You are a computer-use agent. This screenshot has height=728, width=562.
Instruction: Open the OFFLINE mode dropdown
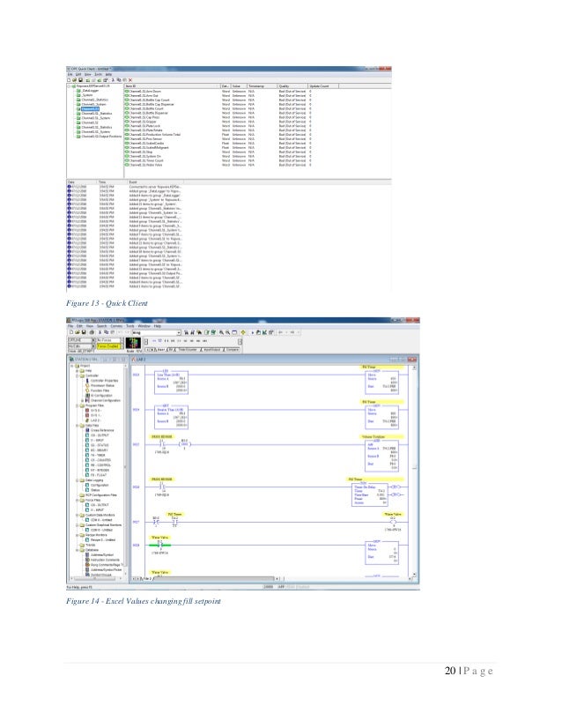click(93, 340)
